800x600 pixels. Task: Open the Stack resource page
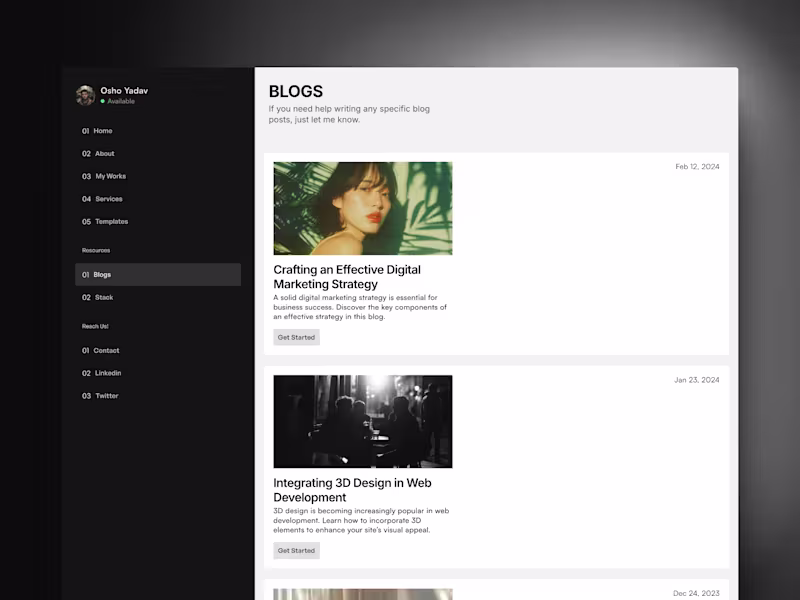[x=97, y=297]
